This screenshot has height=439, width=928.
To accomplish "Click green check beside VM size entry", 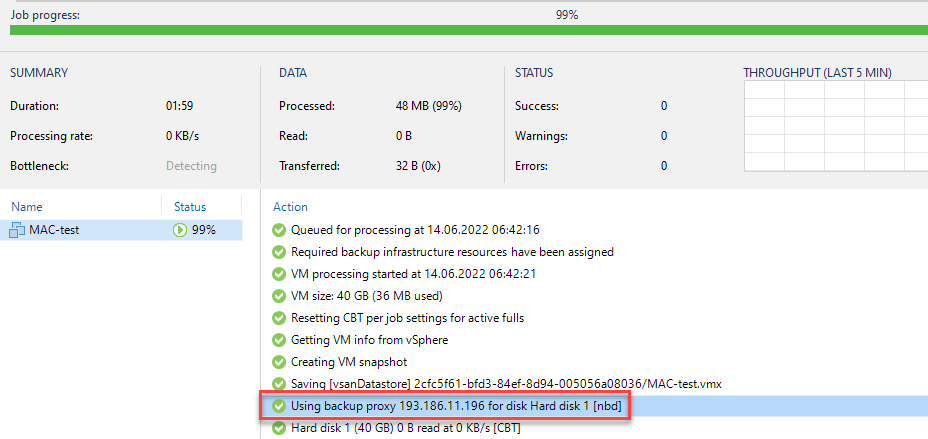I will (x=279, y=296).
